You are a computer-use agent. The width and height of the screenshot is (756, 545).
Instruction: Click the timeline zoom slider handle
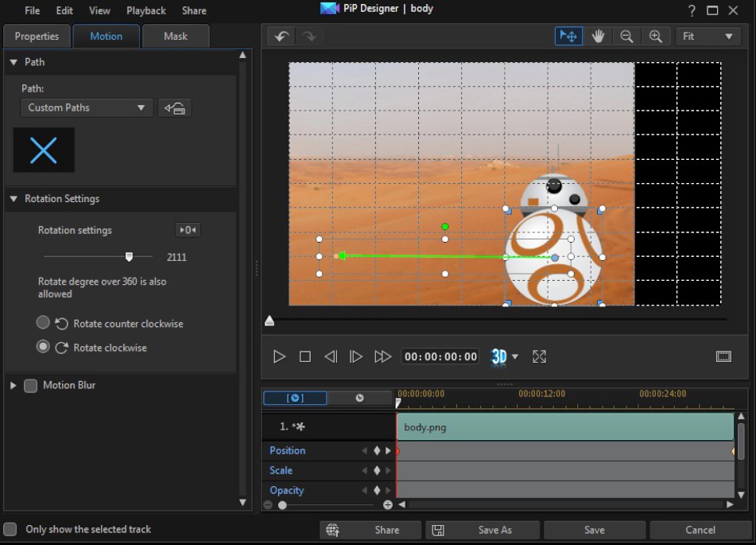pyautogui.click(x=282, y=505)
